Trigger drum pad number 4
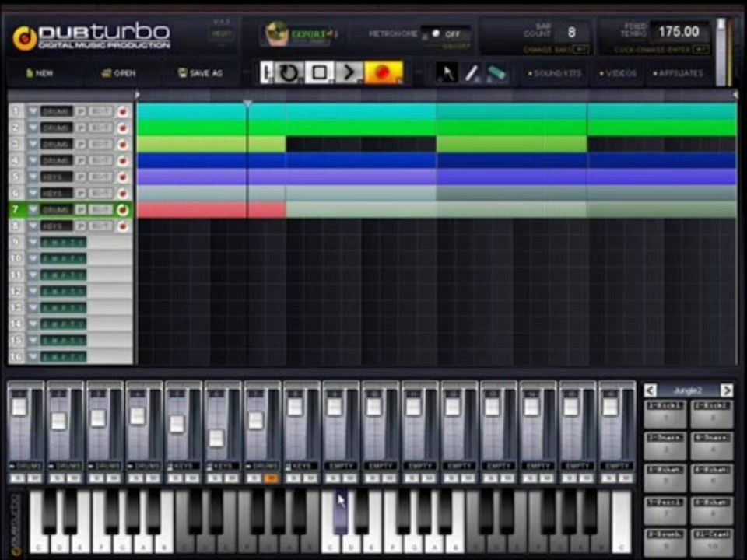This screenshot has height=560, width=747. tap(712, 446)
